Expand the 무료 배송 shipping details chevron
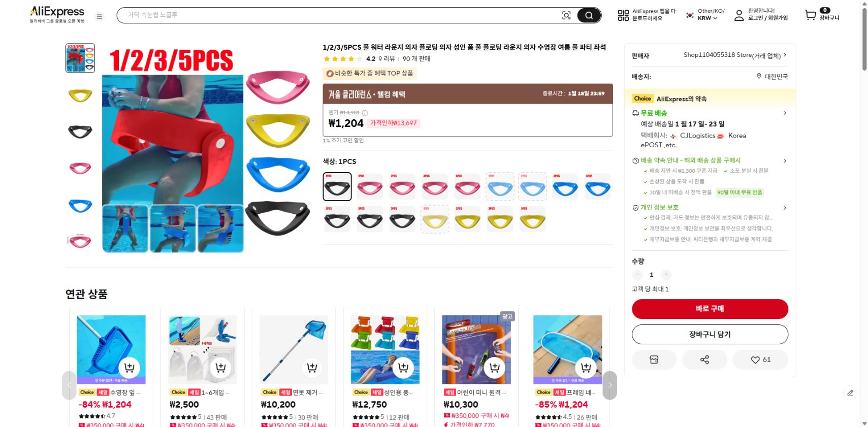 point(785,113)
